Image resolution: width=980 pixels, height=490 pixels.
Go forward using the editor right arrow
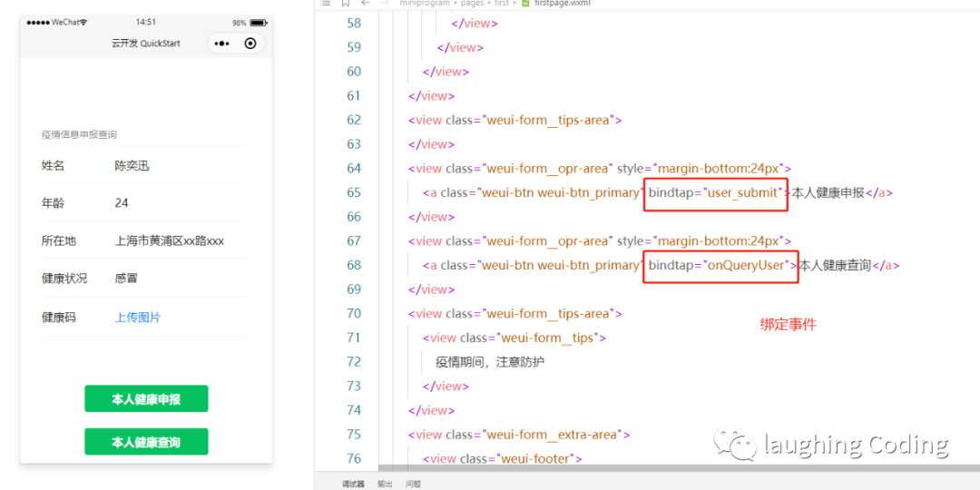pos(385,3)
